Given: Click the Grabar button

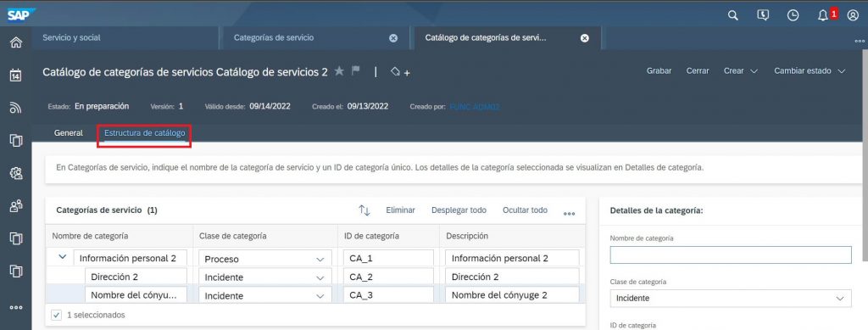Looking at the screenshot, I should tap(659, 71).
